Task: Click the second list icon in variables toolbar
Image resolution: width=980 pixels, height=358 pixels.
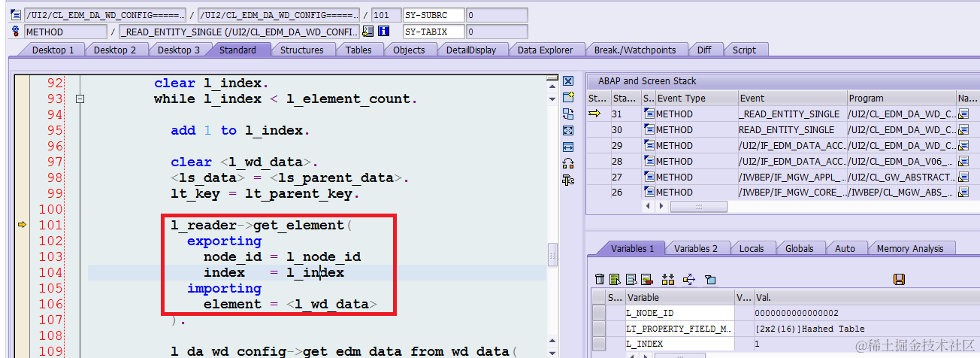Action: (x=631, y=279)
